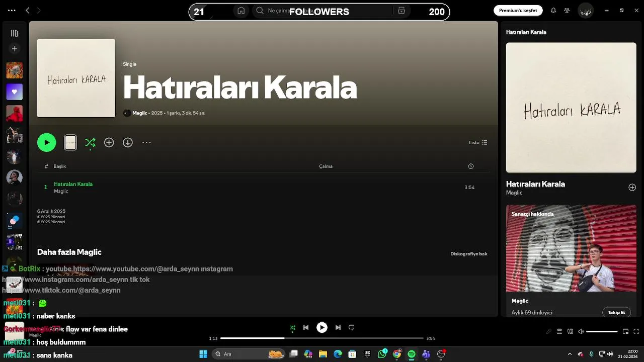This screenshot has height=362, width=644.
Task: Open the connect to device icon
Action: point(570,331)
